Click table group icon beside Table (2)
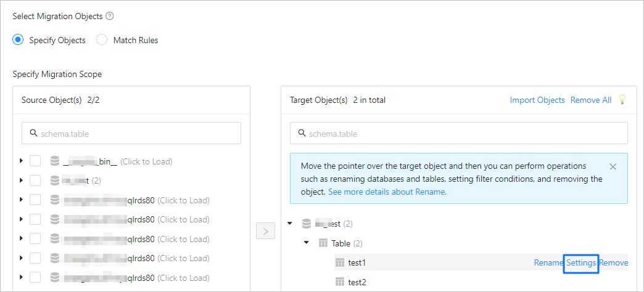 pyautogui.click(x=323, y=243)
